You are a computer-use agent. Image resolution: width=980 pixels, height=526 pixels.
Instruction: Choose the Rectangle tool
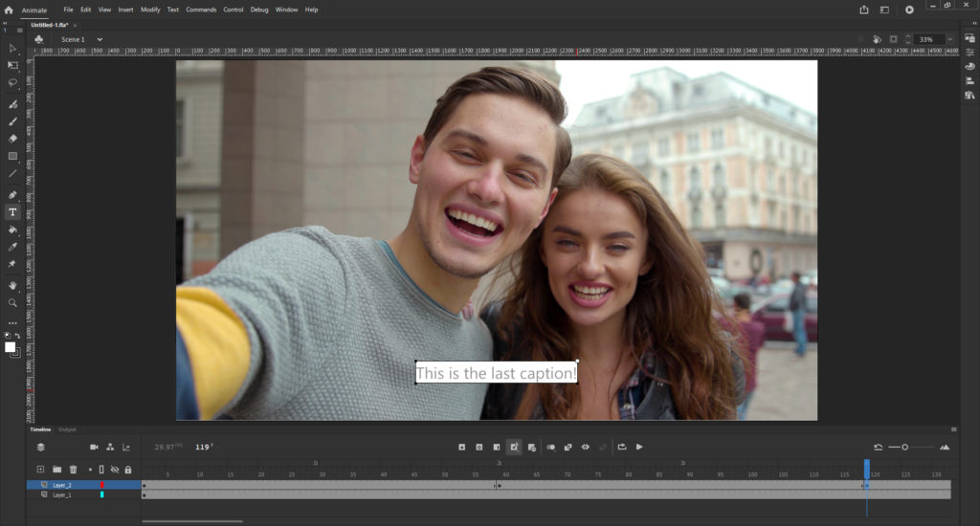pos(12,156)
